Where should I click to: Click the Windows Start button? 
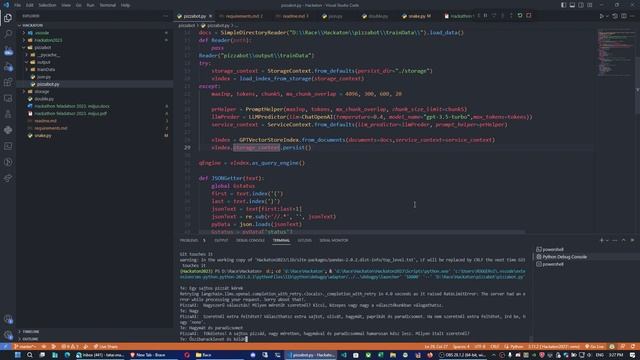coord(18,355)
